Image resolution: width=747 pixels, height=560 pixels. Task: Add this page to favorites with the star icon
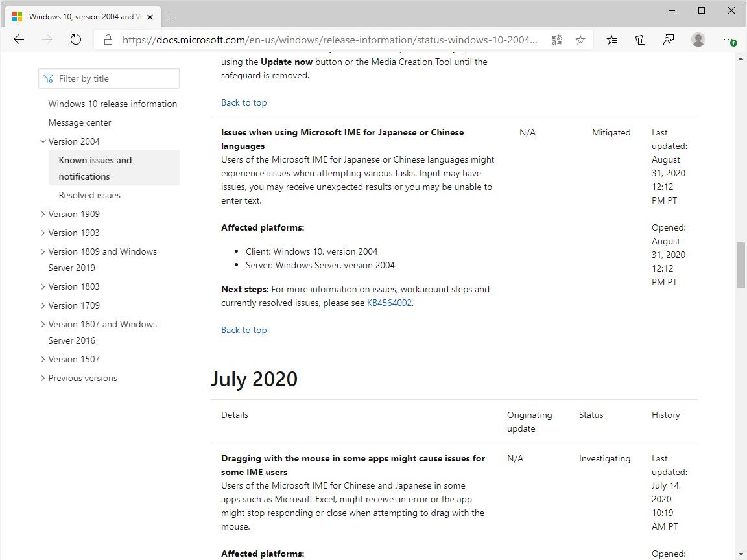click(580, 40)
